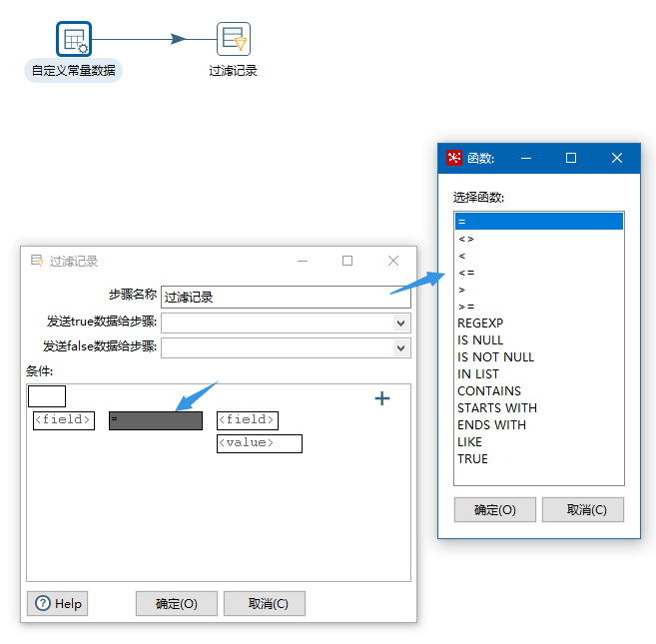
Task: Minimize the 函数 window
Action: (526, 158)
